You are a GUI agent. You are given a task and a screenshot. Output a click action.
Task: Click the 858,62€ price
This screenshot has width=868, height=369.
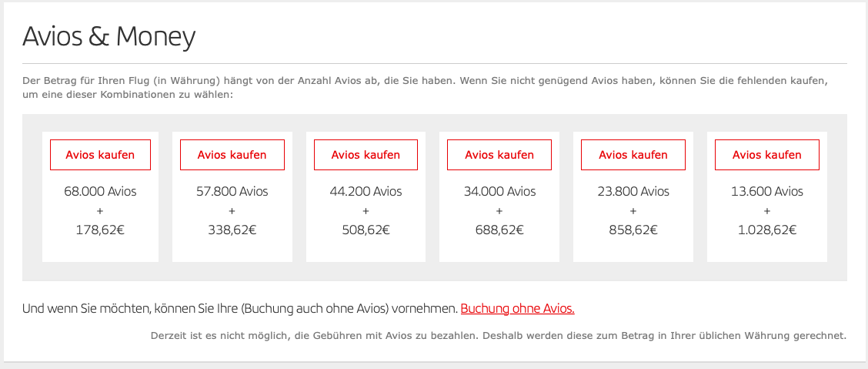tap(633, 230)
